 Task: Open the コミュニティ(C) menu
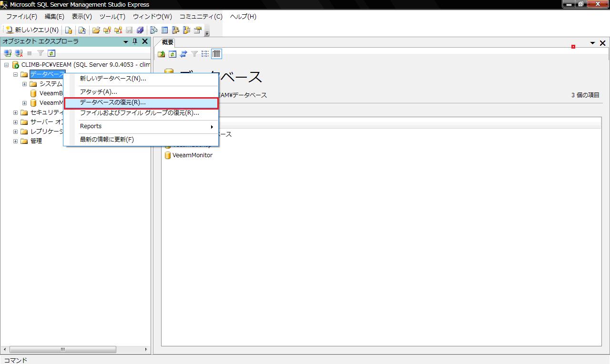(201, 16)
